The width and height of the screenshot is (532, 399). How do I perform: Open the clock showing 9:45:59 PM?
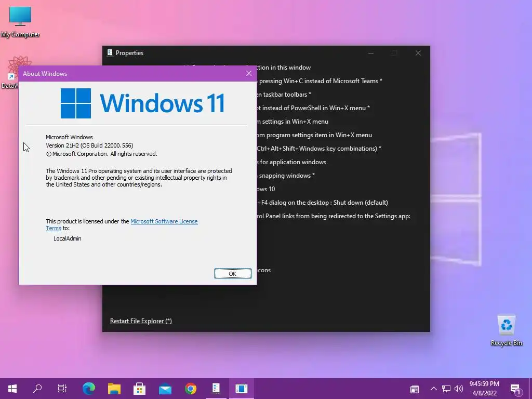pos(484,389)
